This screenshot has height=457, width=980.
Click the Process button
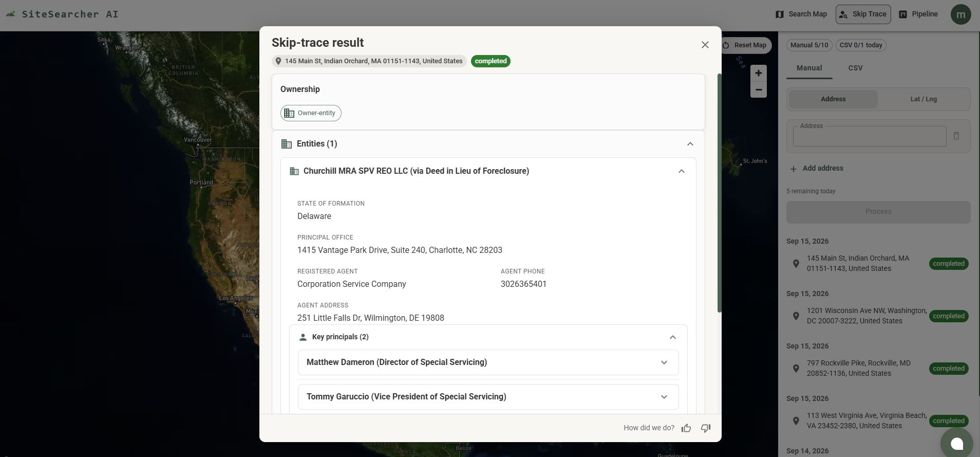coord(878,212)
